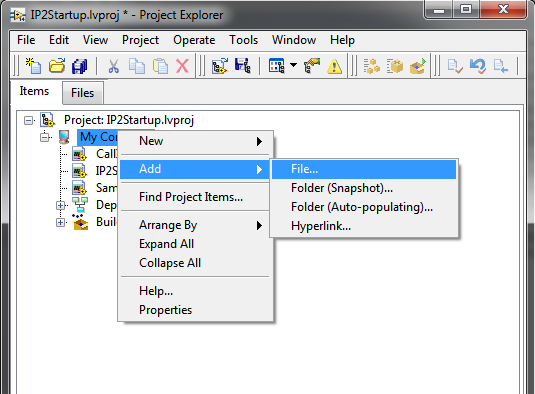Open the Operate menu
This screenshot has width=535, height=394.
194,40
